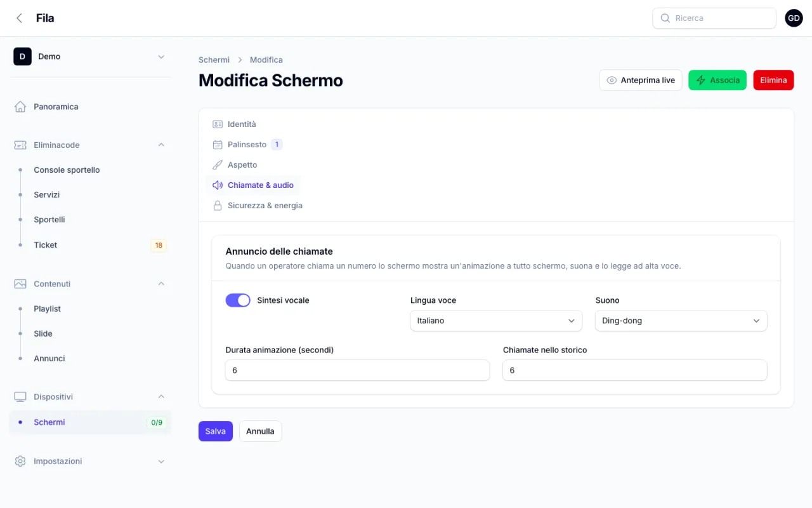Focus the Ricerca search field
This screenshot has height=508, width=812.
pyautogui.click(x=714, y=18)
